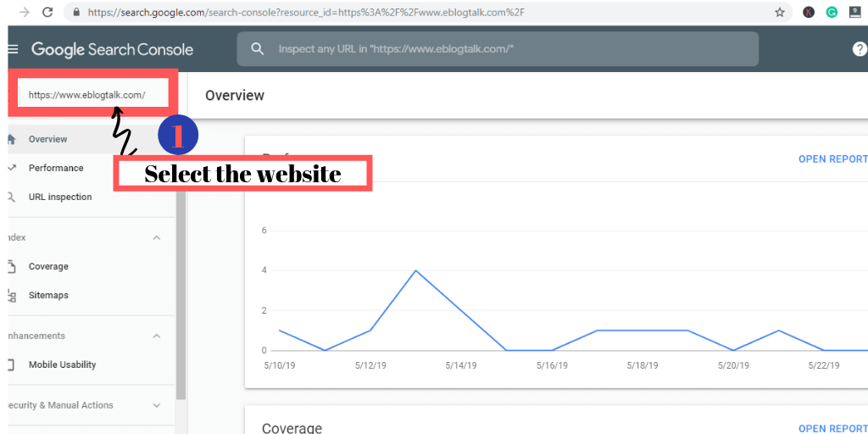This screenshot has height=434, width=868.
Task: Click the padlock icon in the address bar
Action: [x=76, y=12]
